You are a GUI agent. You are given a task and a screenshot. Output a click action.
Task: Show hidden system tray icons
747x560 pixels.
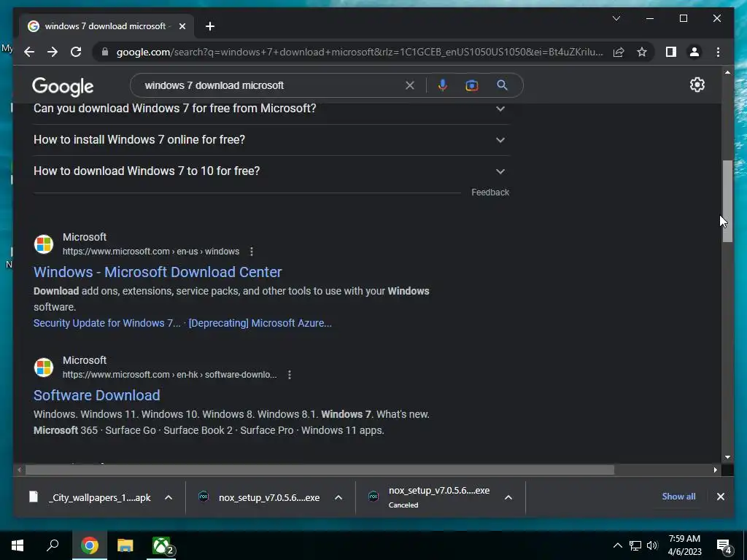[617, 545]
